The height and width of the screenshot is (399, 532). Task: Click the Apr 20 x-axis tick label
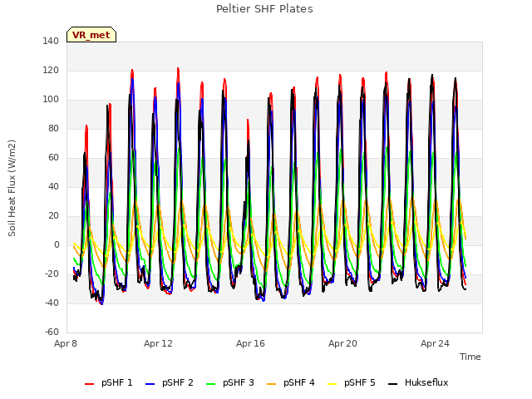[x=342, y=343]
